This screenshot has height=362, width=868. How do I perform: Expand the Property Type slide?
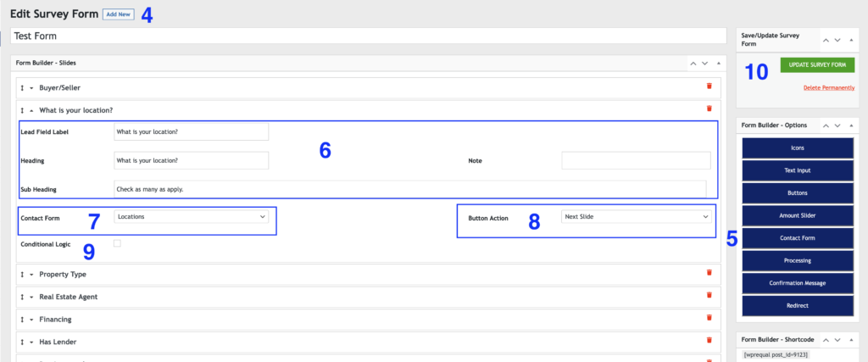tap(31, 275)
